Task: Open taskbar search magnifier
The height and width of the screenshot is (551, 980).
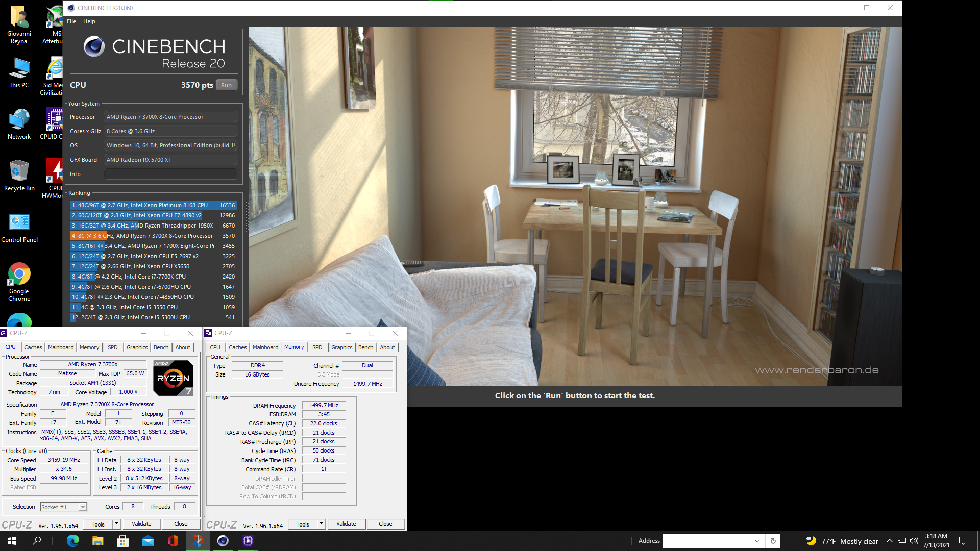Action: [x=37, y=541]
